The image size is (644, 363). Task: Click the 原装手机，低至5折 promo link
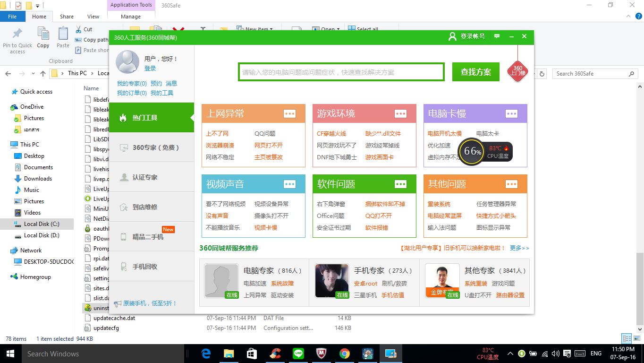tap(150, 303)
